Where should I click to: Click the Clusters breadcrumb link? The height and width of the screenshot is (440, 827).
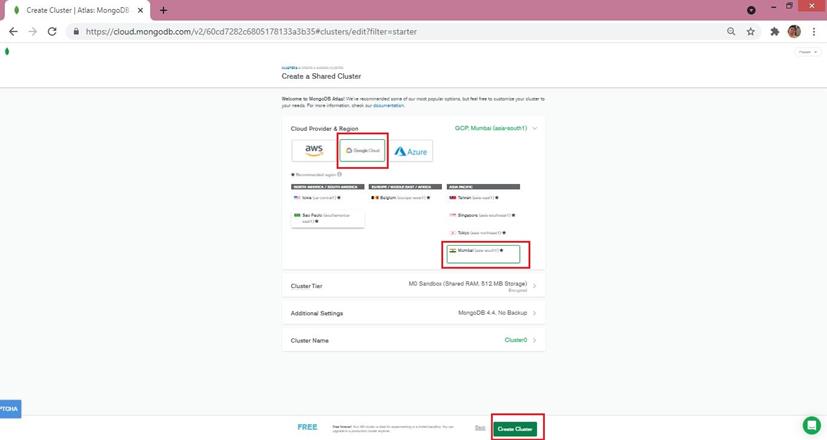point(289,68)
